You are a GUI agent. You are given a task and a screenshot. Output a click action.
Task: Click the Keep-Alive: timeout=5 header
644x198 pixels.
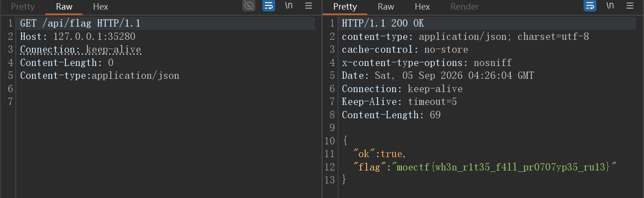click(400, 102)
